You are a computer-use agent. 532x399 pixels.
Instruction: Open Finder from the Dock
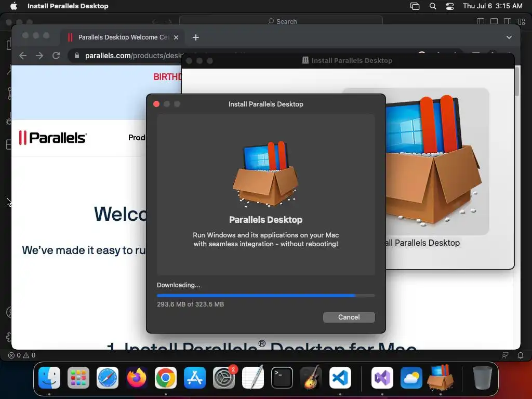tap(49, 378)
